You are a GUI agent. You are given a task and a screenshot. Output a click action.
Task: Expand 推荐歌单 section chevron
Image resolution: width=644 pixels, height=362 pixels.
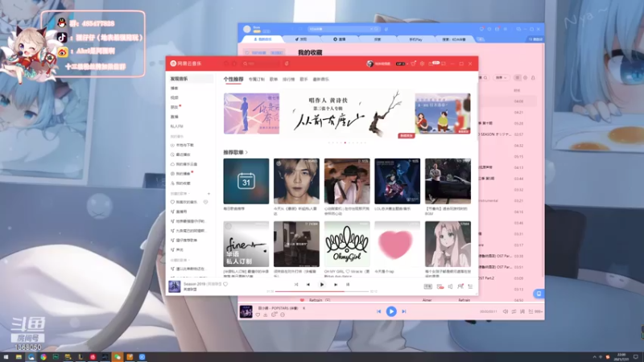tap(246, 152)
